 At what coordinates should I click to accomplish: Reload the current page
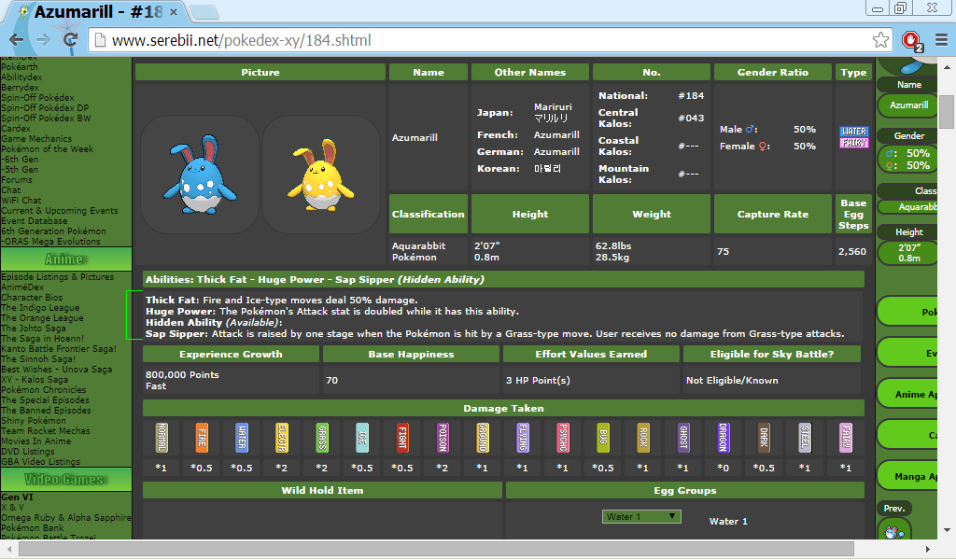[71, 40]
